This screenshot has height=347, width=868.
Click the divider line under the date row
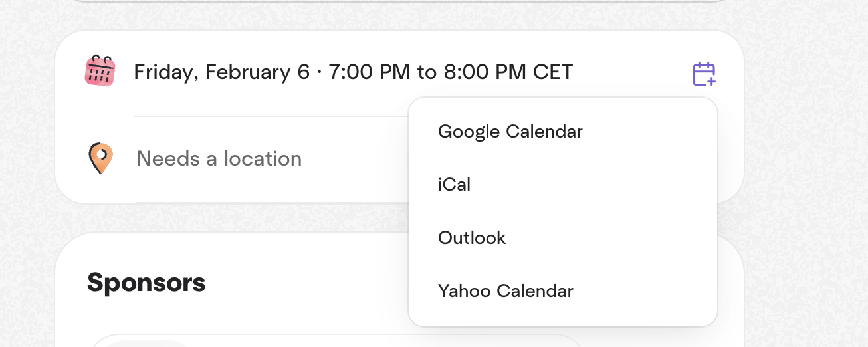tap(266, 116)
